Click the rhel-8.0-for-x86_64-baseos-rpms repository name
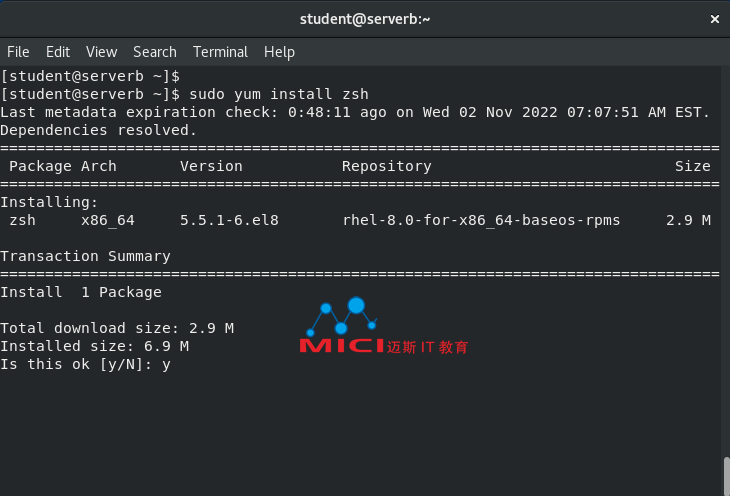 pos(481,220)
